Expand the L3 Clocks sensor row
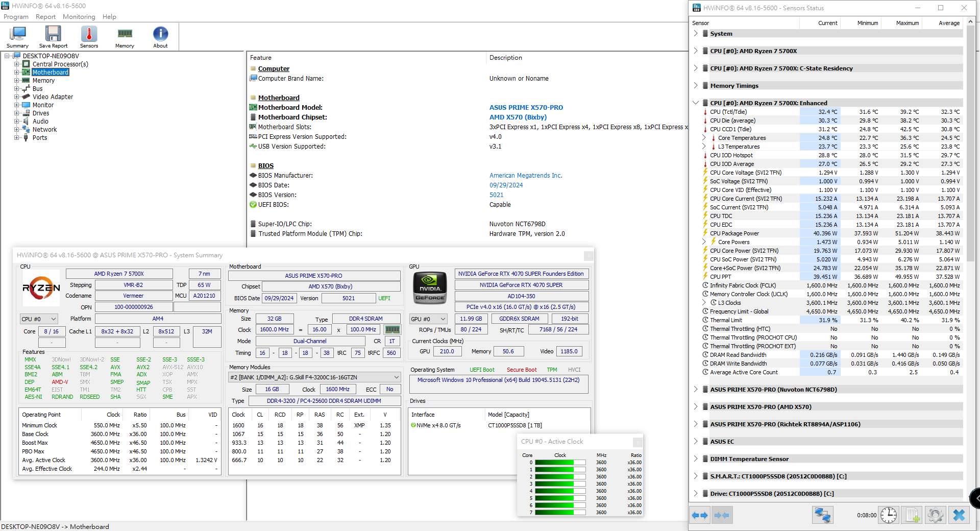Image resolution: width=980 pixels, height=531 pixels. (704, 303)
